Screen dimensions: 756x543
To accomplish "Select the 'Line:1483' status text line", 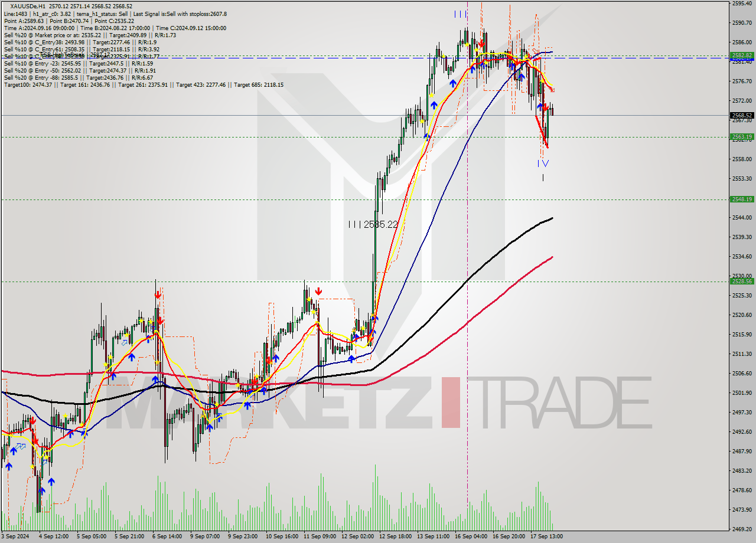I will [x=115, y=14].
